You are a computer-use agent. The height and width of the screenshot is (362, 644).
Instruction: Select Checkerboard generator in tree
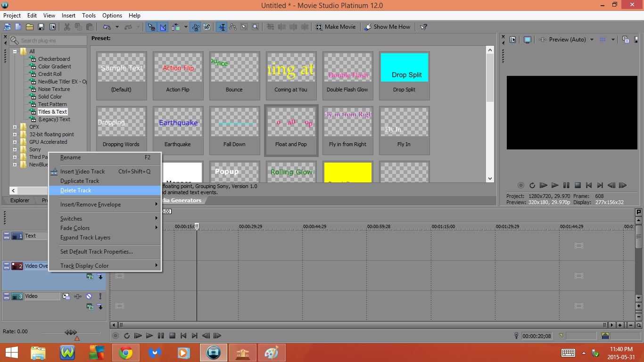(x=54, y=59)
